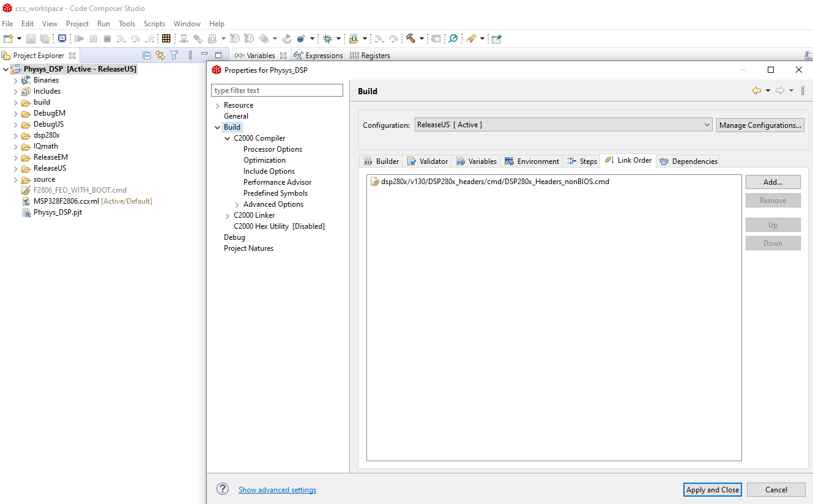Switch to the Builder tab
813x504 pixels.
tap(381, 161)
